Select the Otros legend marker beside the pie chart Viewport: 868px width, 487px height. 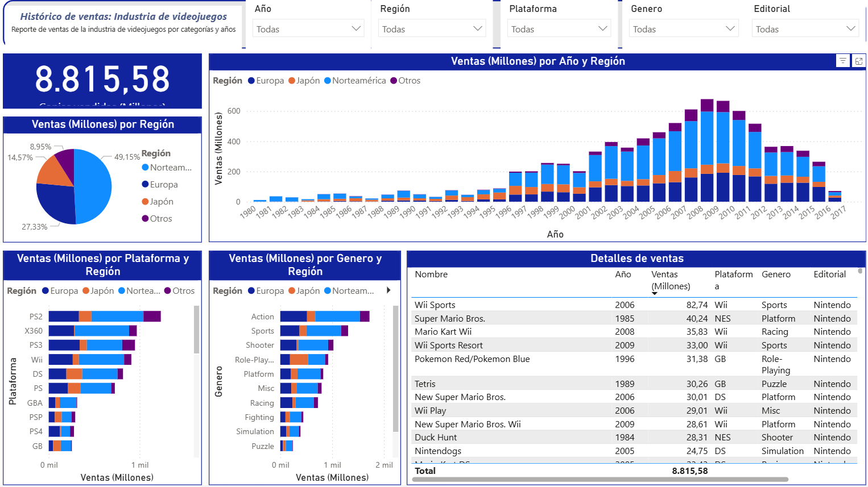pos(145,219)
